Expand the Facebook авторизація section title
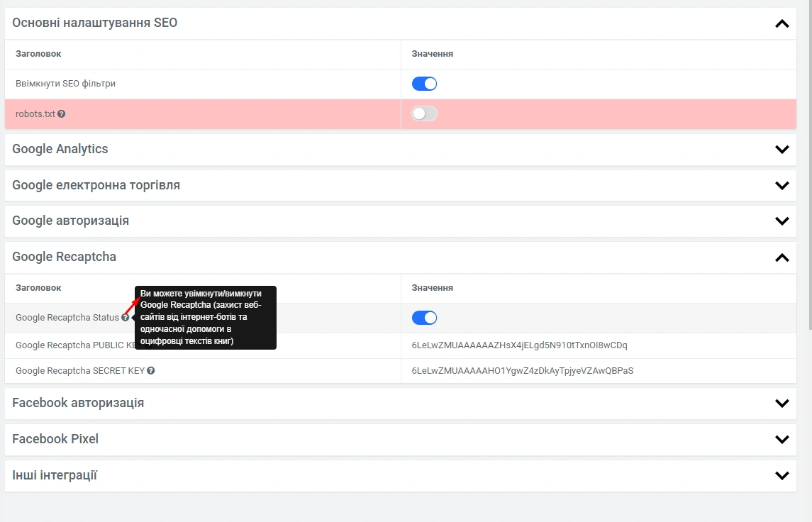812x522 pixels. point(78,403)
